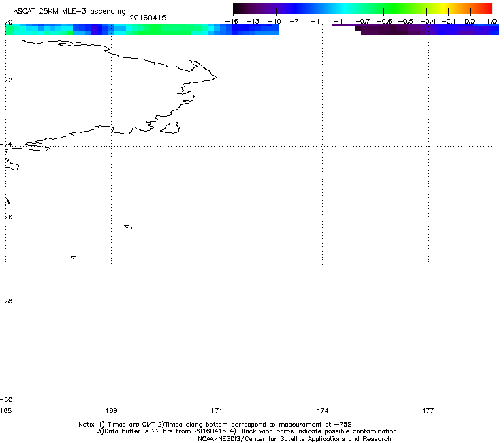The height and width of the screenshot is (443, 504).
Task: Click the '-1' color scale label
Action: (338, 22)
